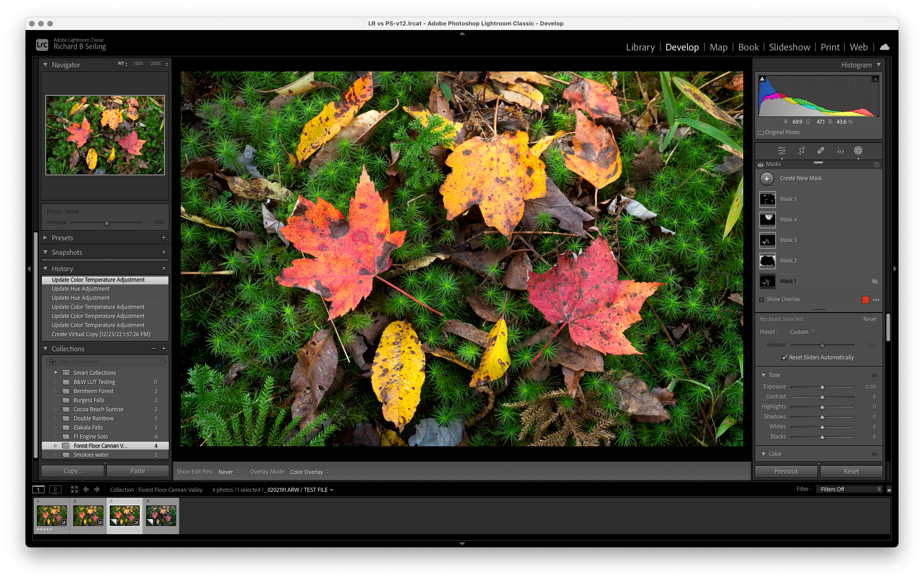Uncheck Reset Sliders Automatically

click(x=784, y=358)
